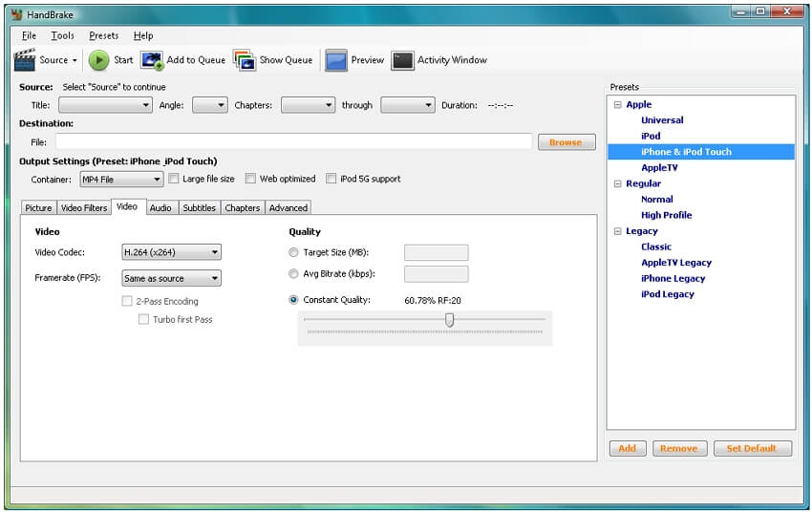The width and height of the screenshot is (812, 514).
Task: Click the Show Queue icon
Action: [245, 60]
